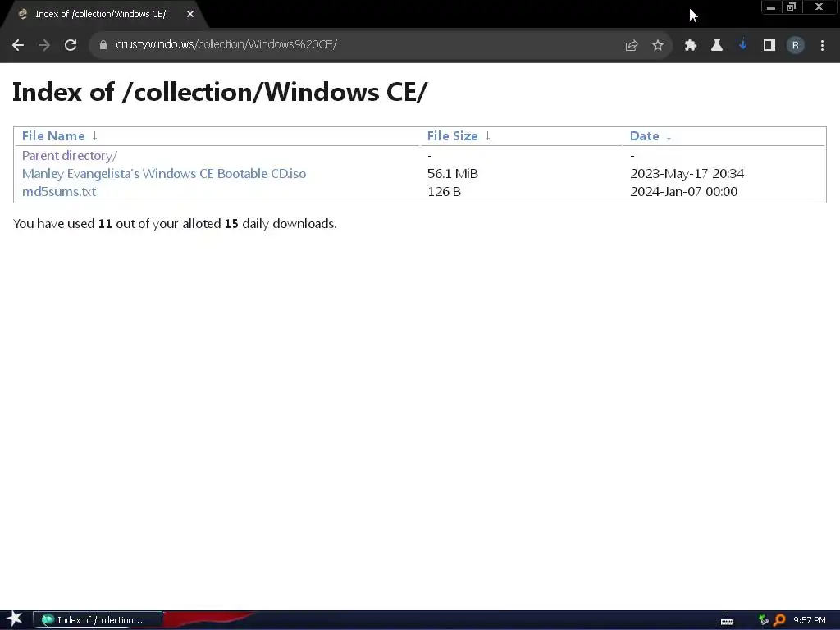Reload the page with the refresh icon
Screen dimensions: 840x630
tap(71, 45)
